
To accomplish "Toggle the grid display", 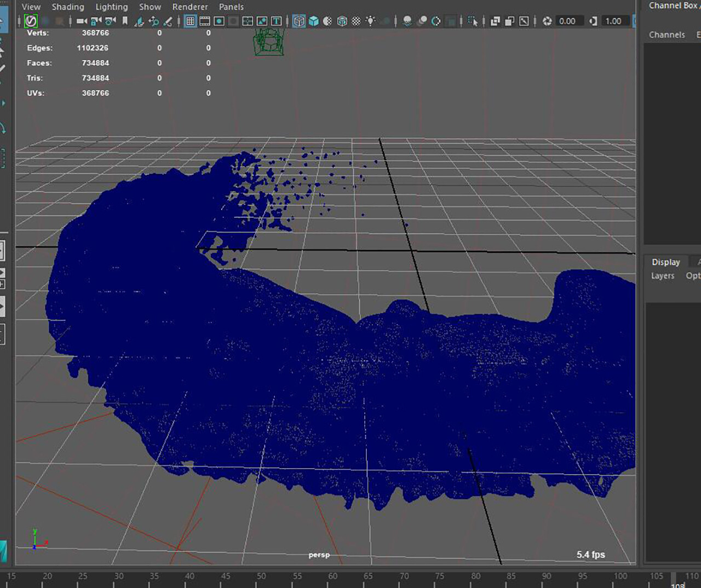I will click(189, 22).
